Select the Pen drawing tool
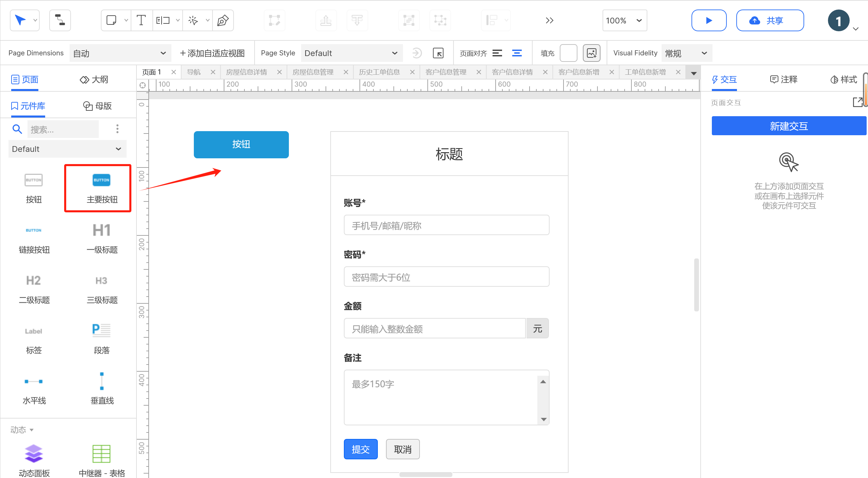The image size is (868, 478). point(223,20)
